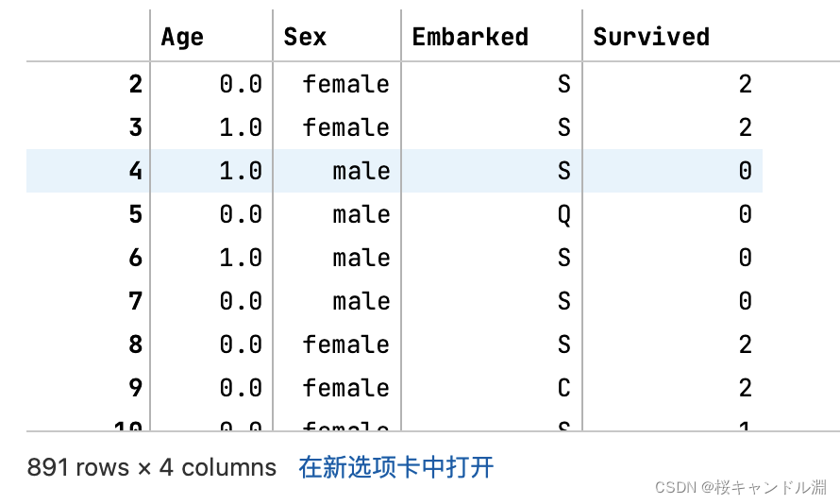Select row index 5

(x=135, y=214)
